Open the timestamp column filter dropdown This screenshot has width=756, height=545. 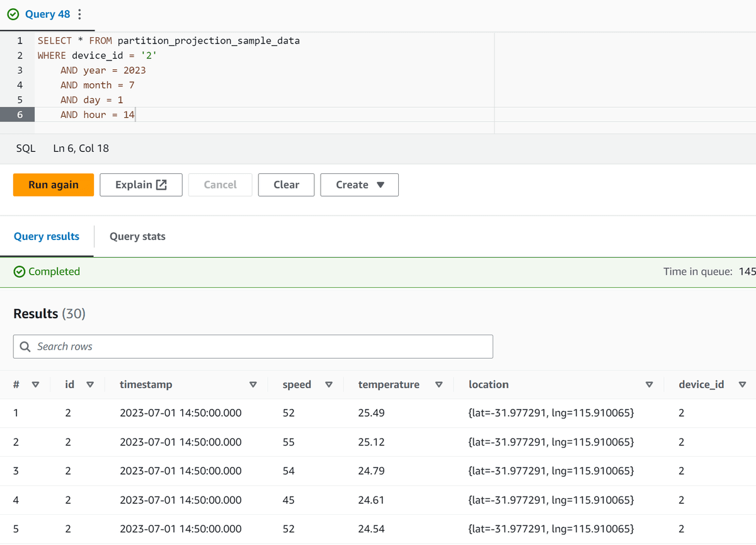click(253, 384)
